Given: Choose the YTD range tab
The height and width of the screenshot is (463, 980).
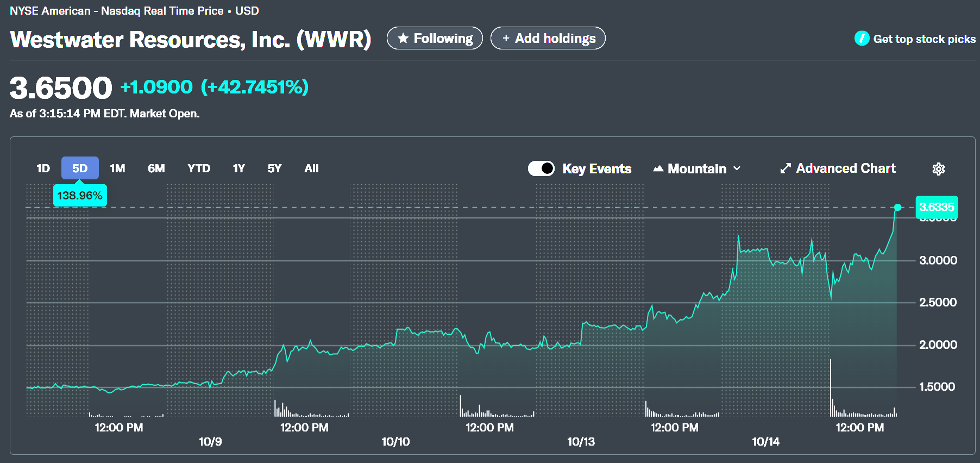Looking at the screenshot, I should (x=199, y=168).
